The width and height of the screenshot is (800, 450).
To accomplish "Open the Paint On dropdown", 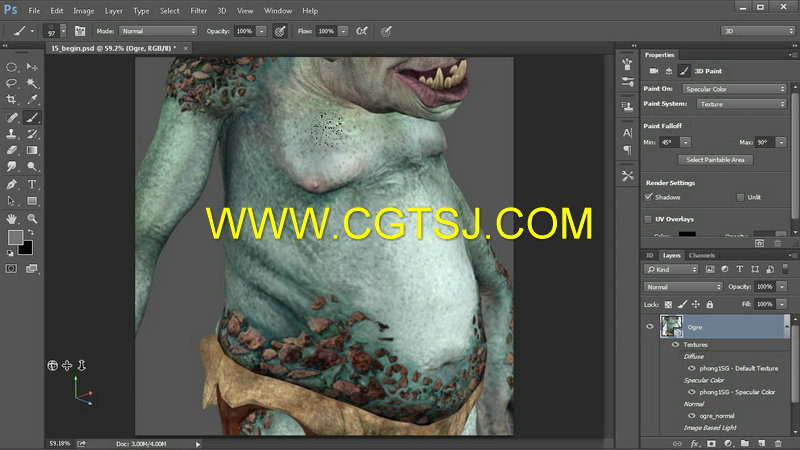I will (734, 89).
